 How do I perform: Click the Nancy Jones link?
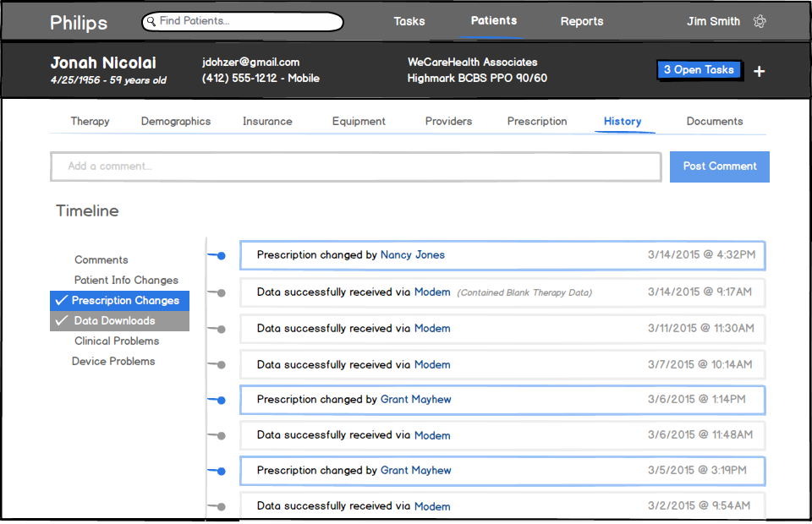pyautogui.click(x=412, y=255)
